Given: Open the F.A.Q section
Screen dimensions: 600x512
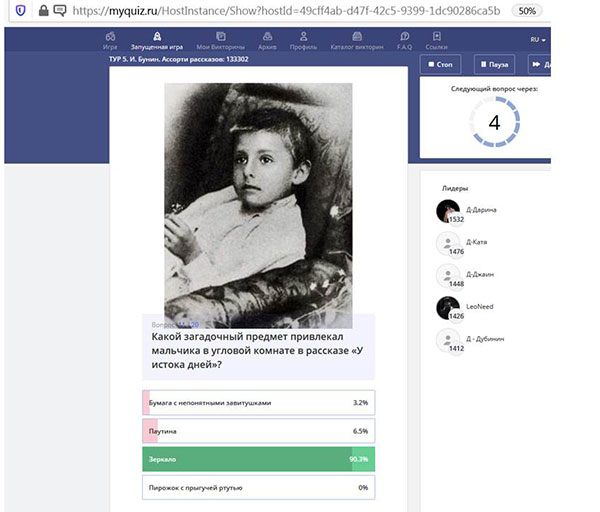Looking at the screenshot, I should [404, 40].
